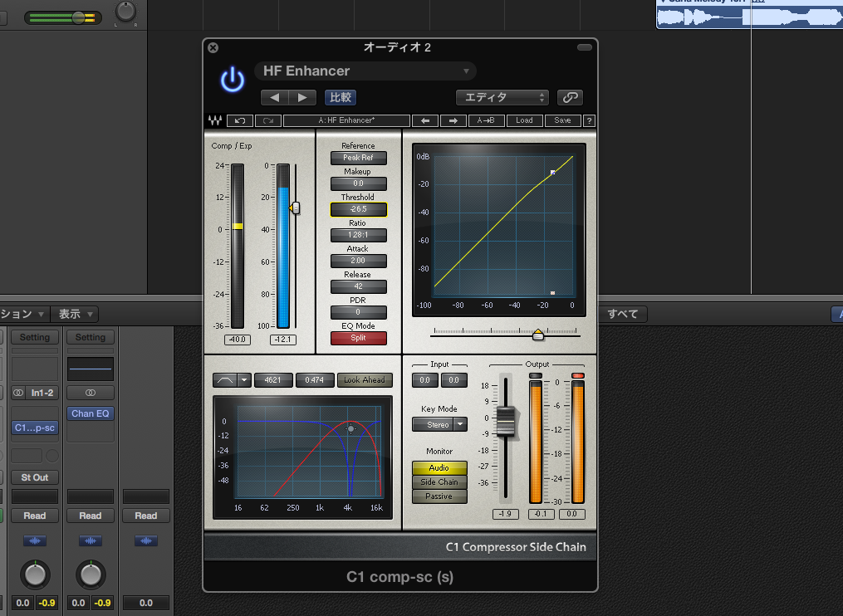The width and height of the screenshot is (843, 616).
Task: Click the undo arrow icon in Waves toolbar
Action: (x=240, y=120)
